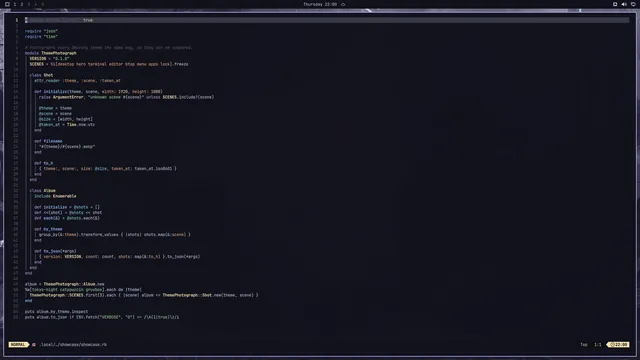Click the version: VERSION, count: count line
Viewport: 640px width, 360px height.
click(120, 257)
